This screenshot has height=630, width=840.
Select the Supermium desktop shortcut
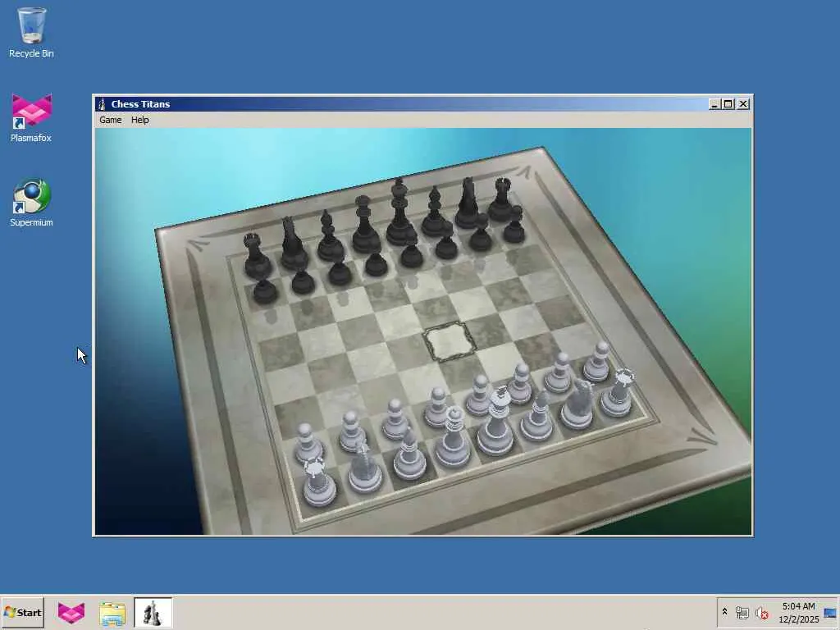tap(31, 203)
